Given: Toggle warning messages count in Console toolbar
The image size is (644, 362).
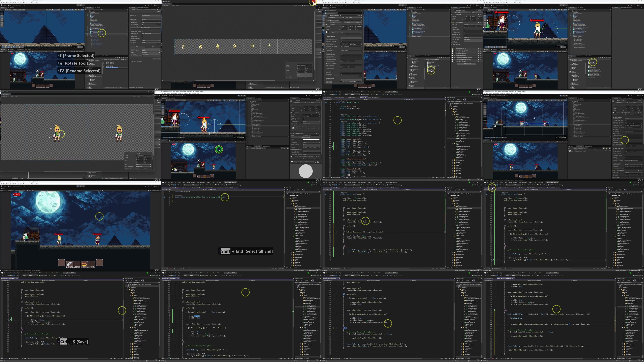Looking at the screenshot, I should click(x=285, y=148).
